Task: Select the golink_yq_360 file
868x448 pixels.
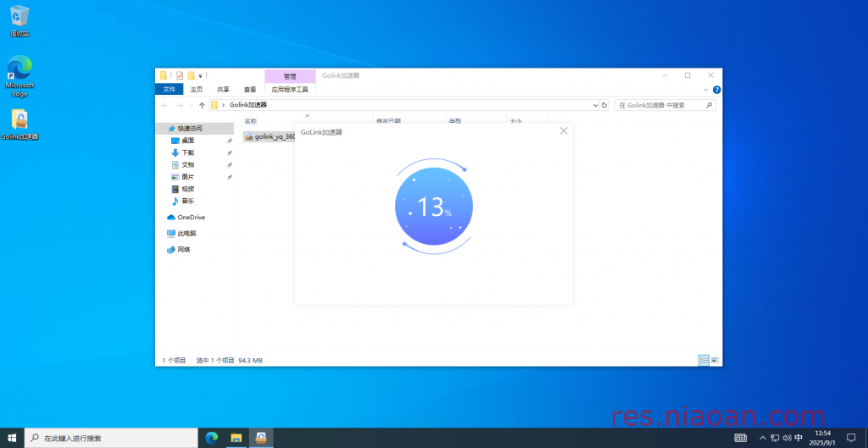Action: (x=270, y=136)
